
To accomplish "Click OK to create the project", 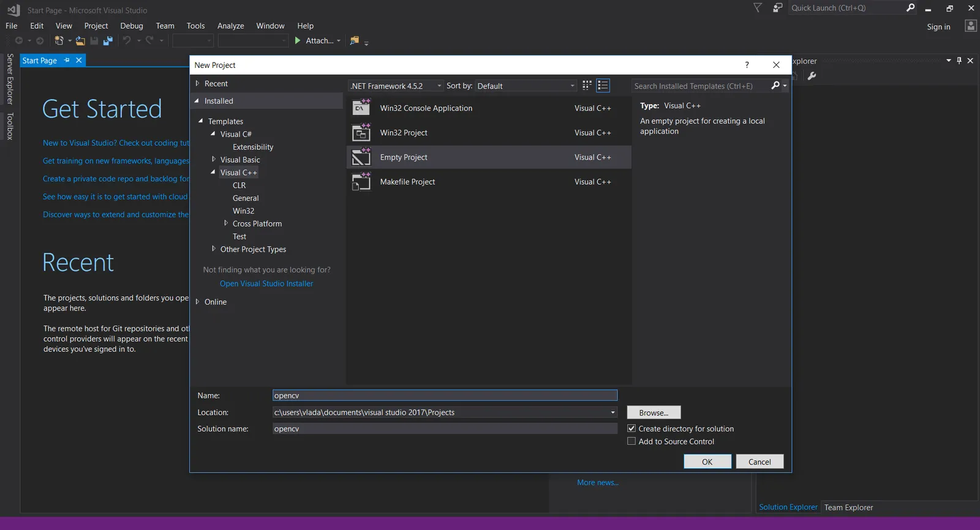I will pos(707,461).
